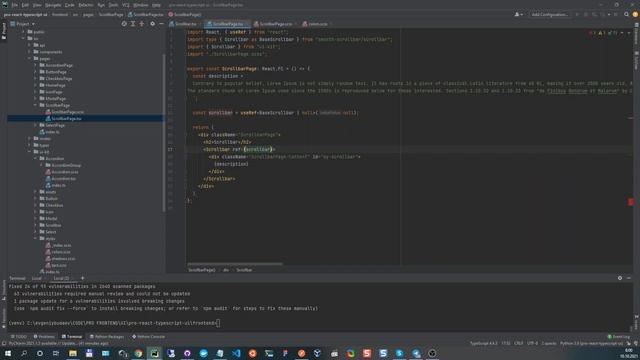Collapse the styles folder
640x360 pixels.
pyautogui.click(x=35, y=238)
